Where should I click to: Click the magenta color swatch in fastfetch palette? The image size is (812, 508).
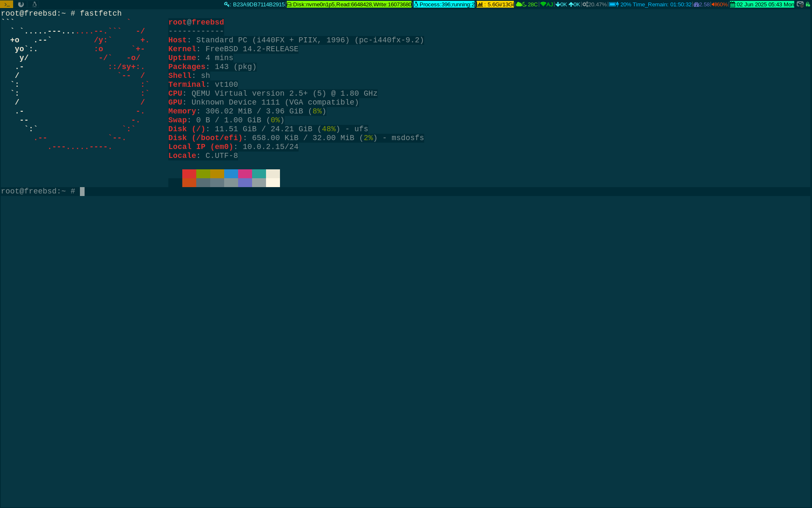pyautogui.click(x=245, y=174)
